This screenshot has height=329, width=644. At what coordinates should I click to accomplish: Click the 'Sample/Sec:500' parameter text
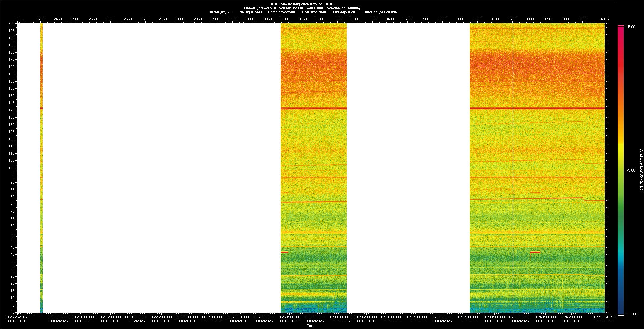pos(281,12)
